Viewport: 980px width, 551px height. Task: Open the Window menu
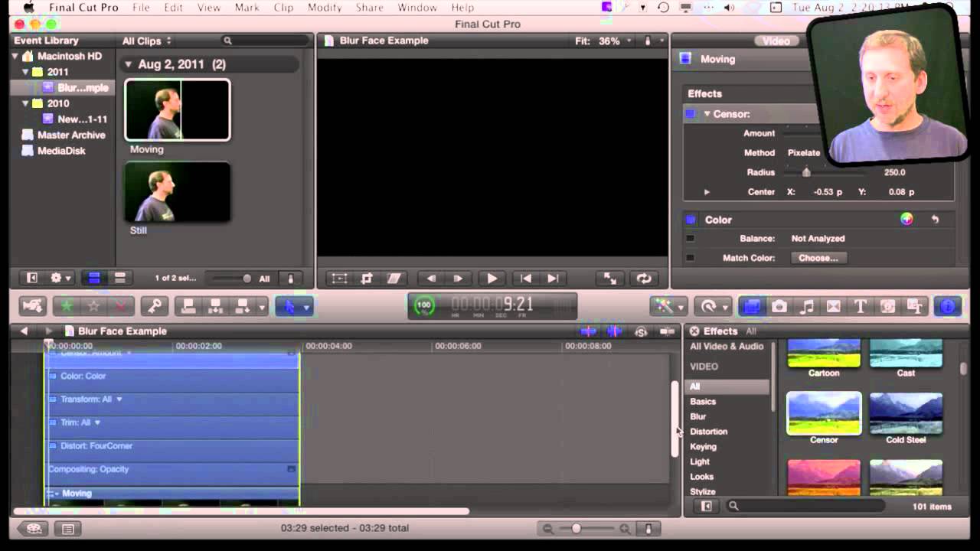[417, 8]
